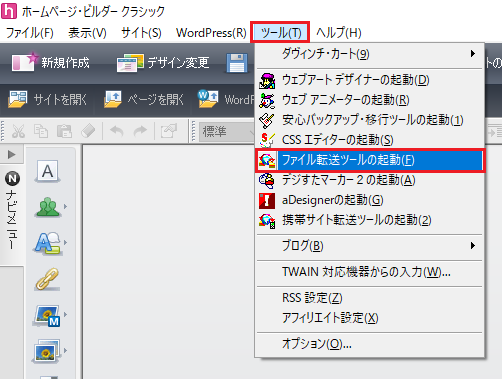Open オプション(O)... from the menu

pyautogui.click(x=369, y=343)
